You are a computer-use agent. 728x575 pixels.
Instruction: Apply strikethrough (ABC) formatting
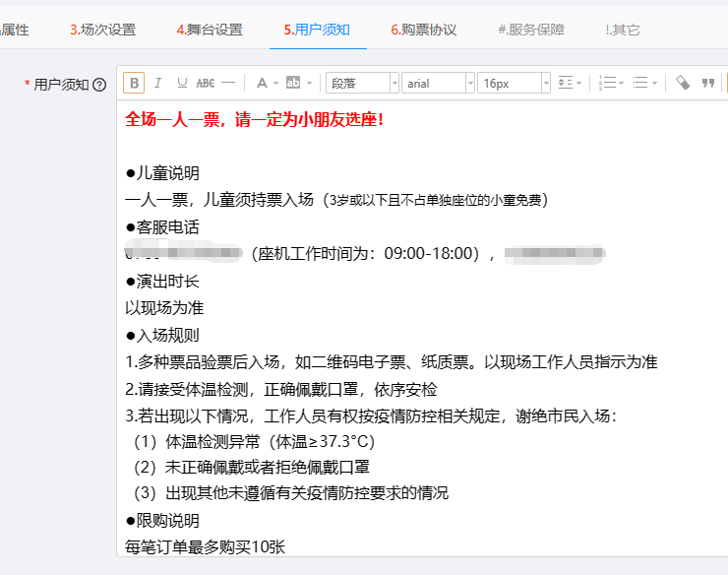tap(206, 84)
